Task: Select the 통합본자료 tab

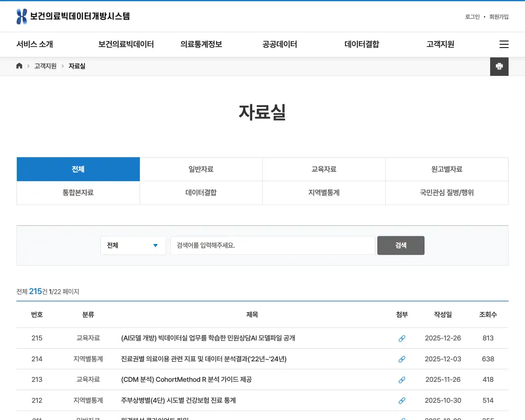Action: point(78,193)
